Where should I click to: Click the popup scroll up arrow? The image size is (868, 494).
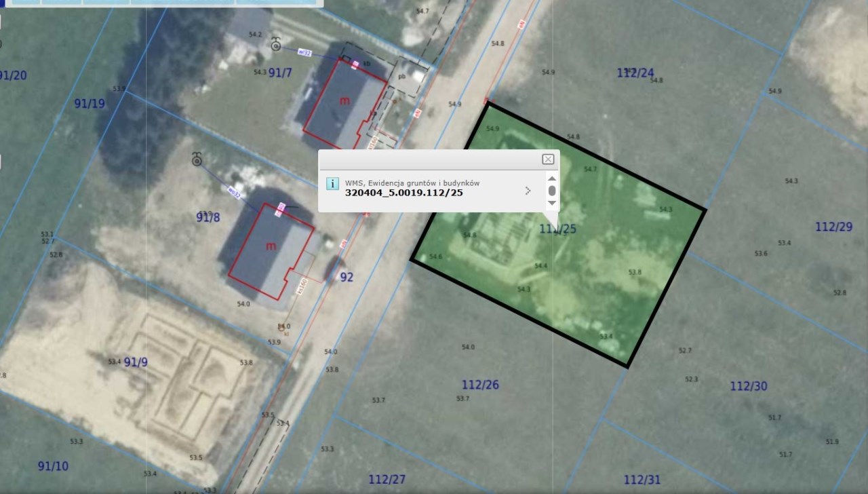tap(551, 177)
